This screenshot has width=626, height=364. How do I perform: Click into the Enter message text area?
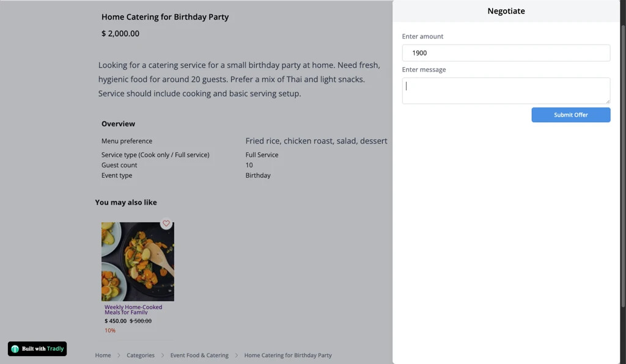click(x=506, y=90)
